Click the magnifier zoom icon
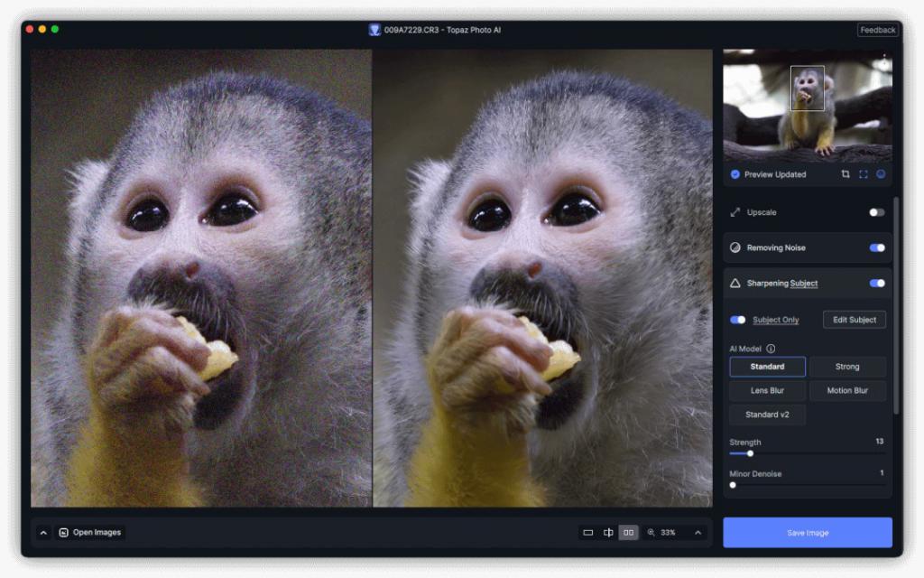This screenshot has height=578, width=924. (651, 533)
